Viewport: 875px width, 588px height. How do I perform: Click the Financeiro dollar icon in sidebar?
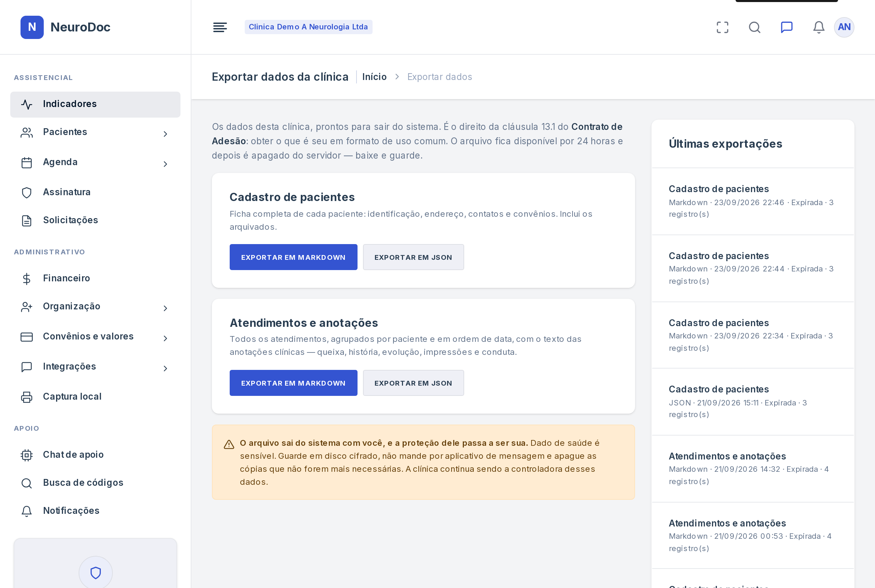[27, 279]
